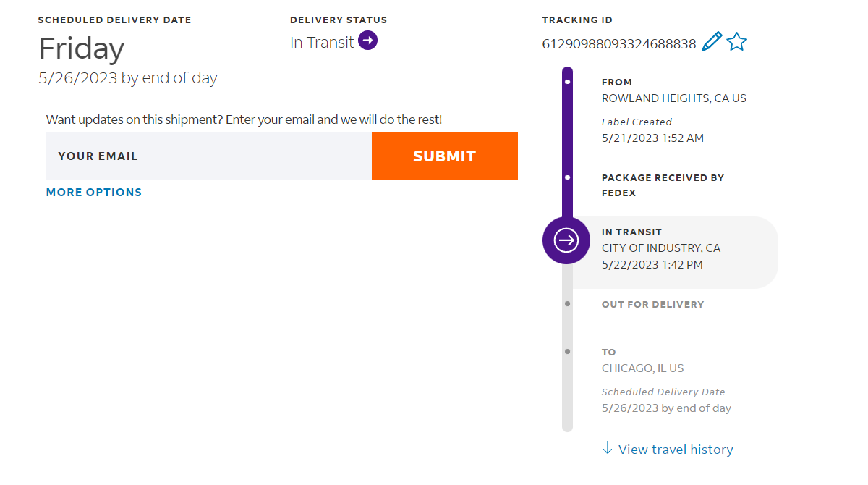Click the Package Received by FedEx dot
This screenshot has height=485, width=868.
[x=567, y=177]
